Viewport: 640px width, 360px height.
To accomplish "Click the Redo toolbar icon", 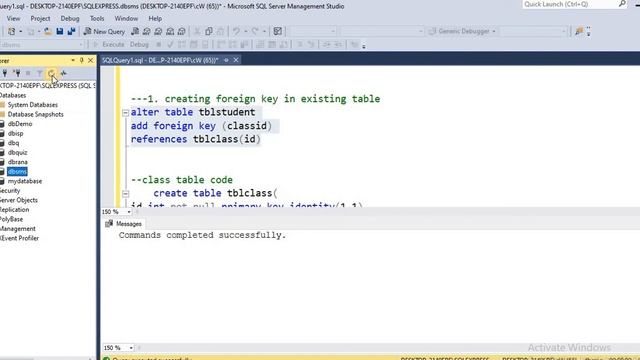I will [x=255, y=31].
